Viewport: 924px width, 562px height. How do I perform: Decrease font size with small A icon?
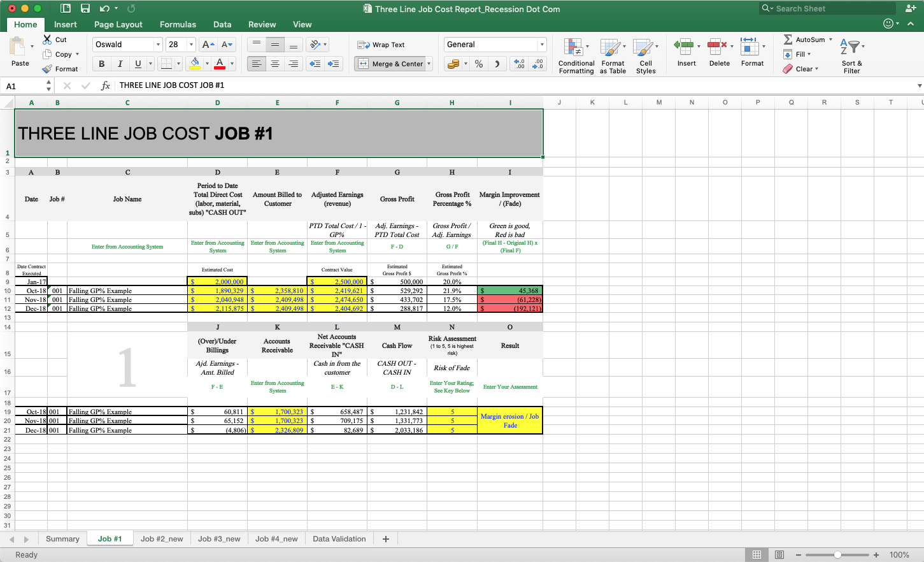point(227,45)
